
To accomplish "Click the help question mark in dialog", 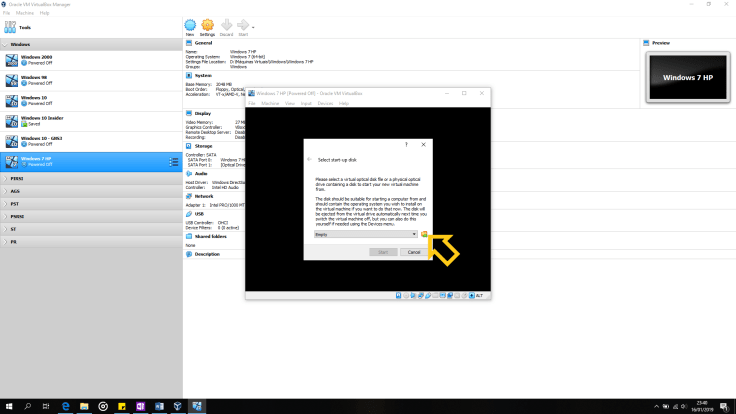I will pyautogui.click(x=406, y=145).
